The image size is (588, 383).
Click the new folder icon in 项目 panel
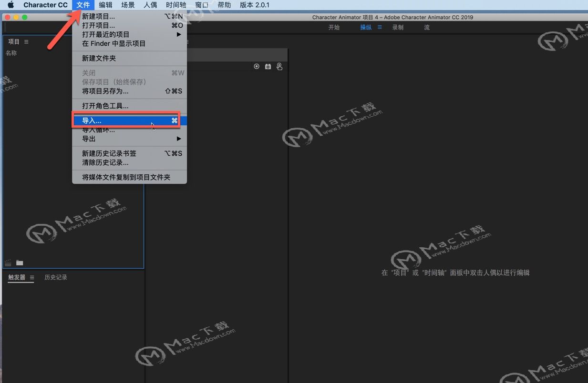click(x=20, y=262)
